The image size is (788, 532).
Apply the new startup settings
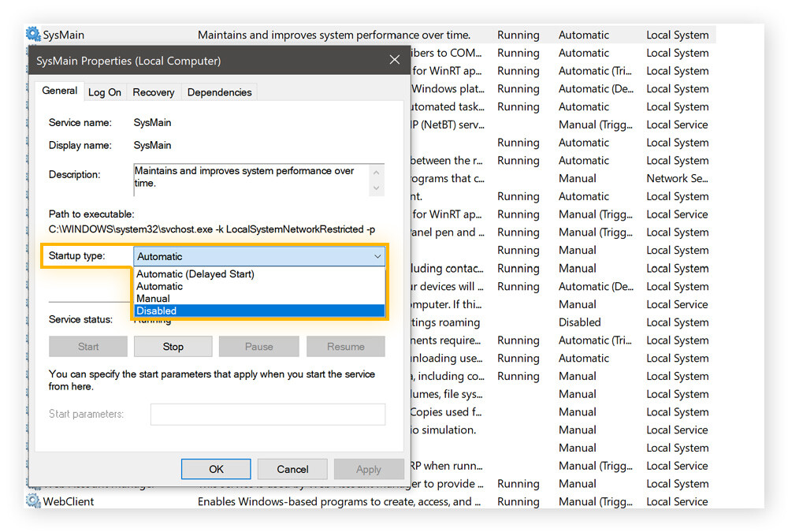[x=369, y=467]
